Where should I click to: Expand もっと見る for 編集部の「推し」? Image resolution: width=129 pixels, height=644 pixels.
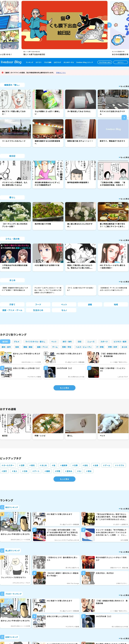[124, 86]
